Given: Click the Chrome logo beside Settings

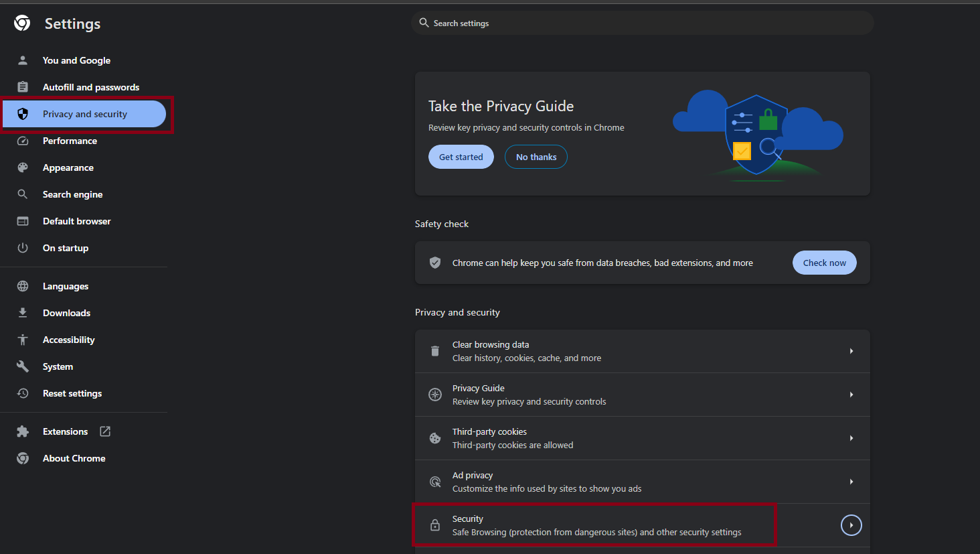Looking at the screenshot, I should click(x=22, y=23).
